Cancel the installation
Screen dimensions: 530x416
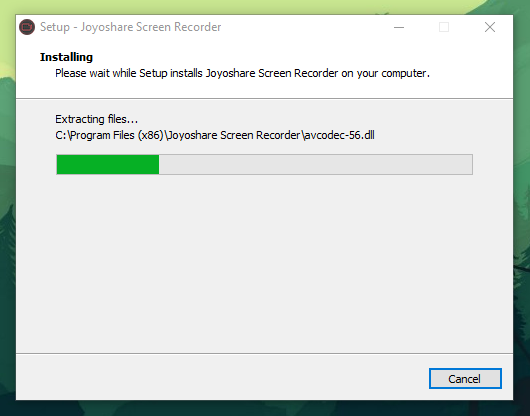[x=465, y=378]
